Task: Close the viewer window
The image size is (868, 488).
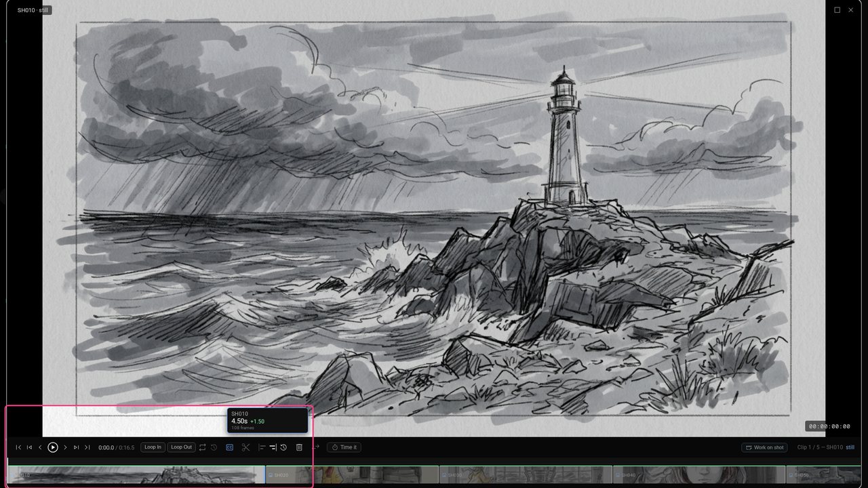Action: click(x=850, y=10)
